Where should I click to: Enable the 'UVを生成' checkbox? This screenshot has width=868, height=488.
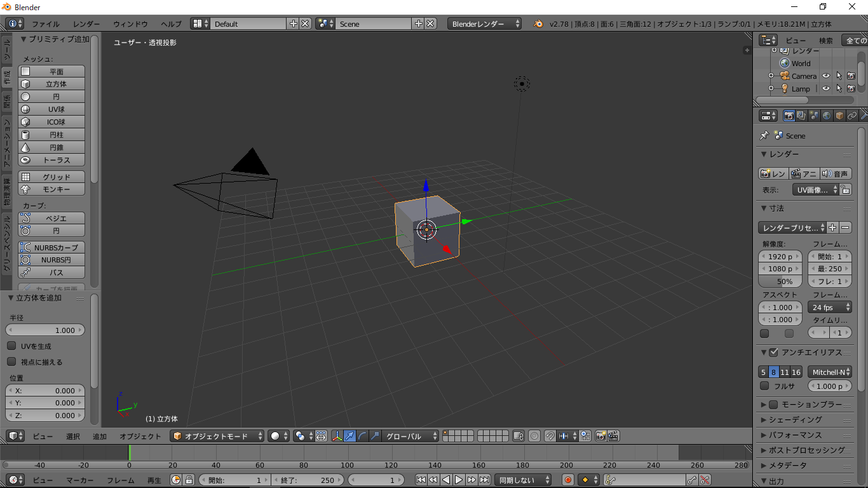point(11,346)
